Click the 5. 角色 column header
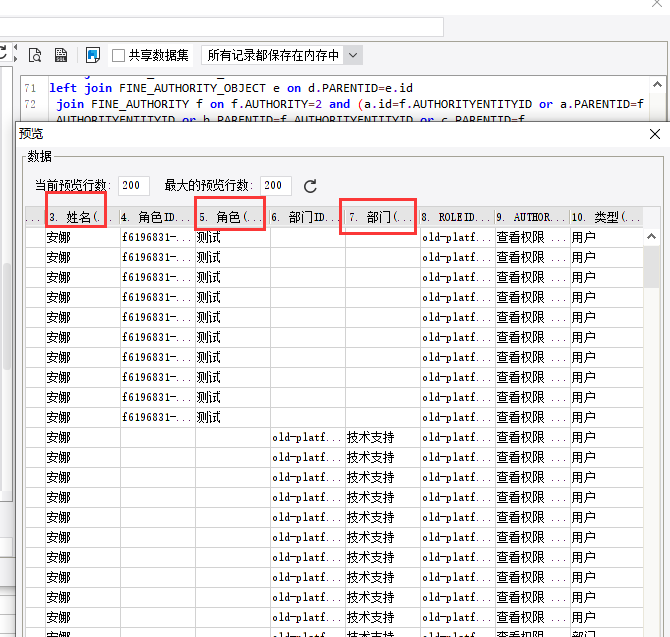 pyautogui.click(x=232, y=217)
